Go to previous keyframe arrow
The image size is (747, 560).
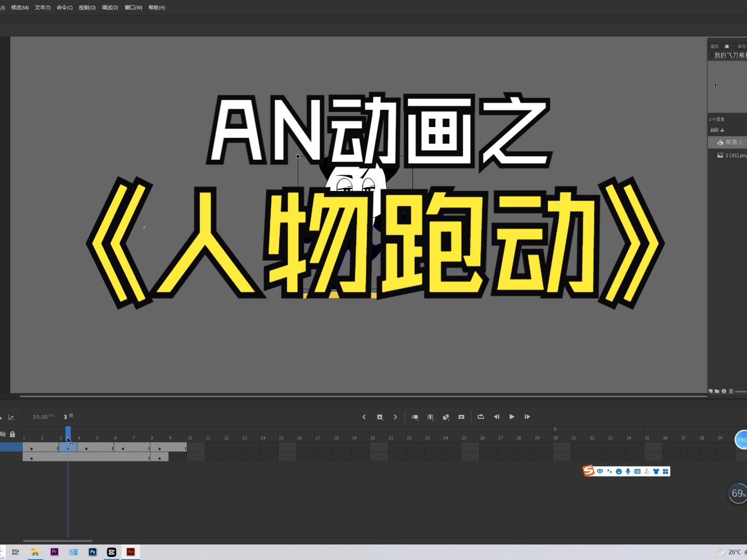click(x=364, y=417)
